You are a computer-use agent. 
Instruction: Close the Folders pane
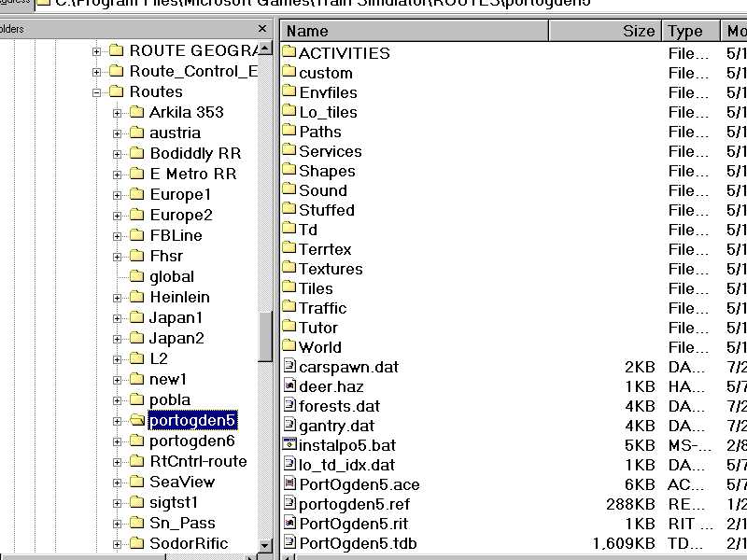point(262,29)
